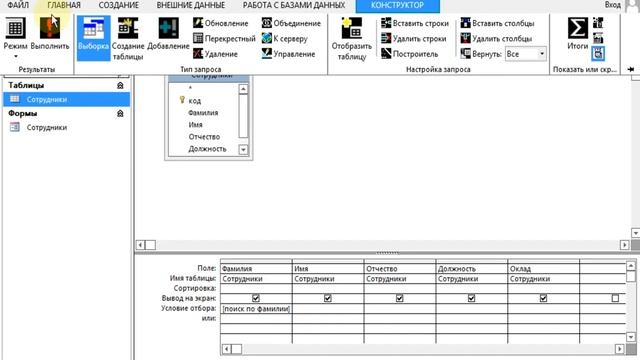Click the Управление option

click(x=288, y=53)
